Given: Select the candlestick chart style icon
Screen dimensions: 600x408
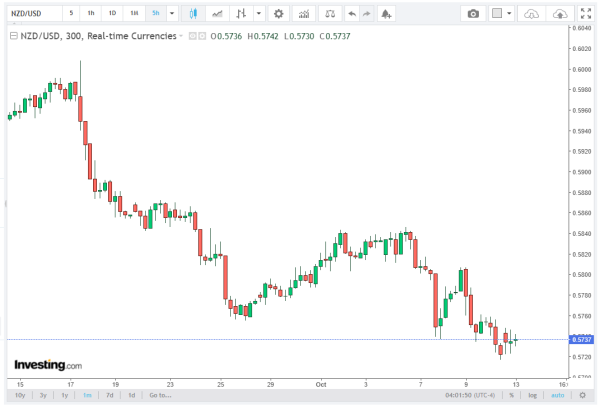Looking at the screenshot, I should coord(193,14).
